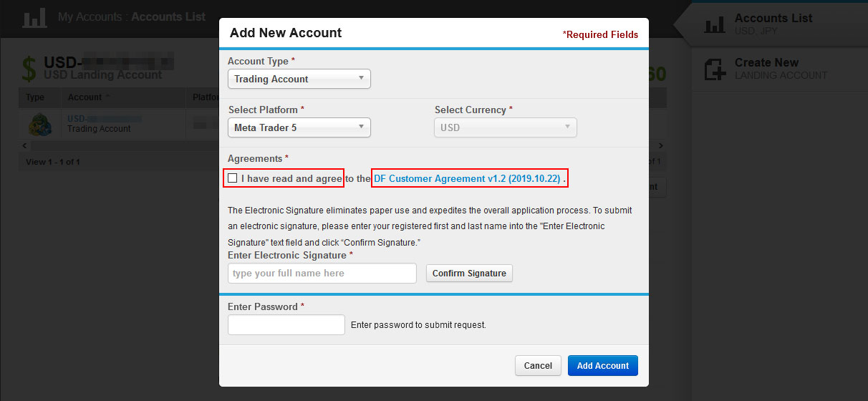Click the Enter Password input field

[x=286, y=324]
